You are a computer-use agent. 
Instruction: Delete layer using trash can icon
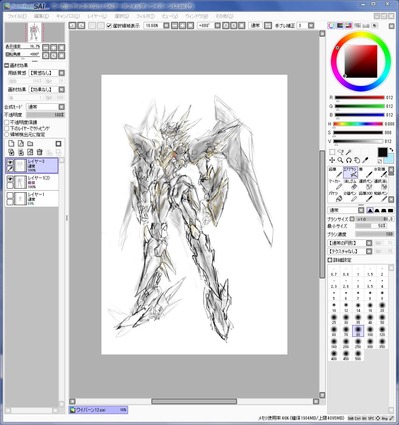[40, 152]
